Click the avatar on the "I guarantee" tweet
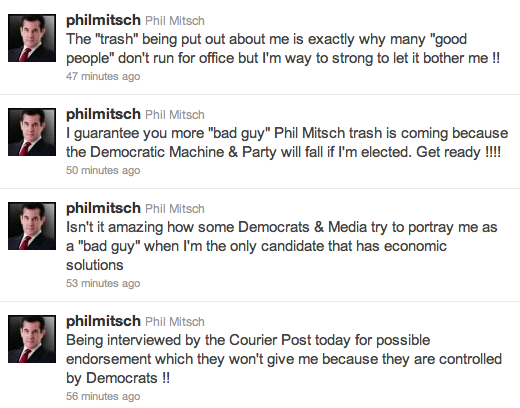The width and height of the screenshot is (520, 408). (x=32, y=132)
